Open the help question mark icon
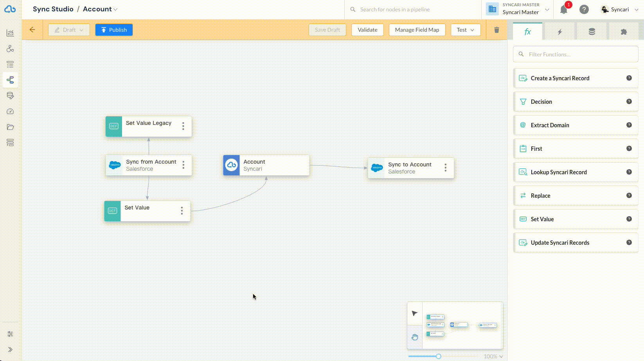This screenshot has height=361, width=644. (x=584, y=9)
